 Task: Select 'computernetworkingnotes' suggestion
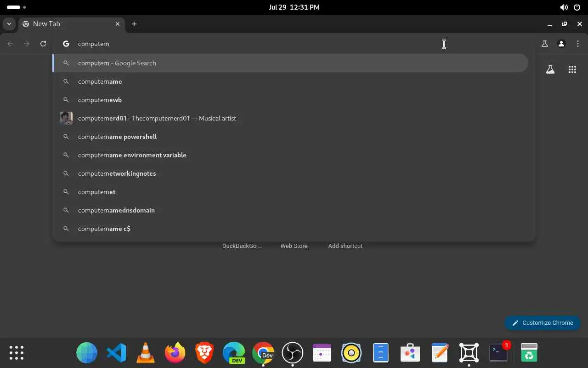click(290, 173)
